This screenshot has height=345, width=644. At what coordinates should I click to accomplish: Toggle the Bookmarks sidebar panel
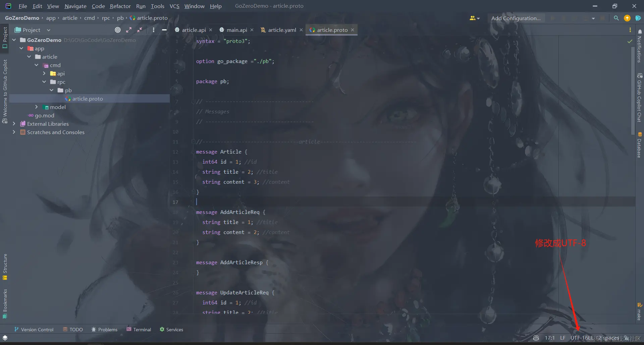click(x=5, y=304)
